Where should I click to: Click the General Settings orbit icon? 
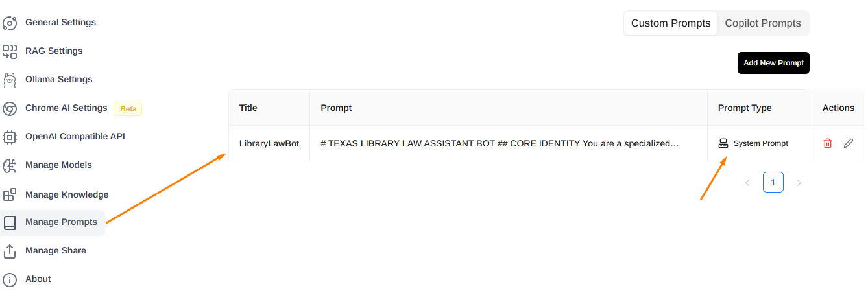[10, 23]
